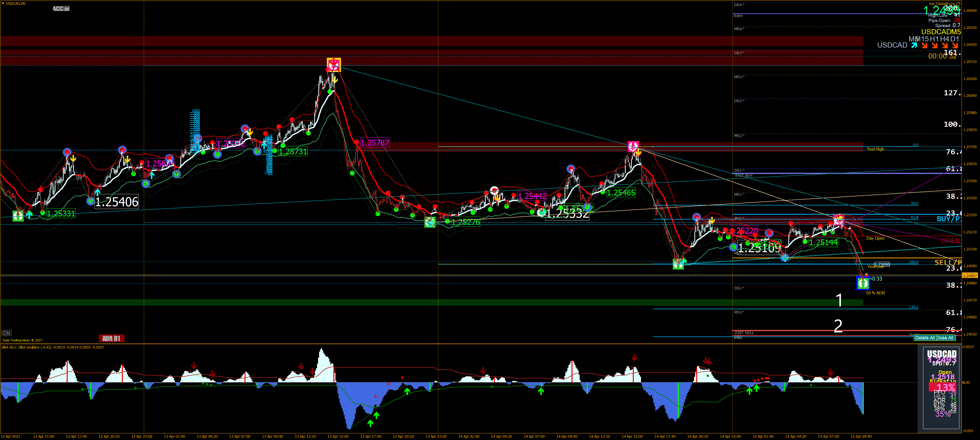
Task: Click the red ADR D1 button
Action: click(x=111, y=338)
